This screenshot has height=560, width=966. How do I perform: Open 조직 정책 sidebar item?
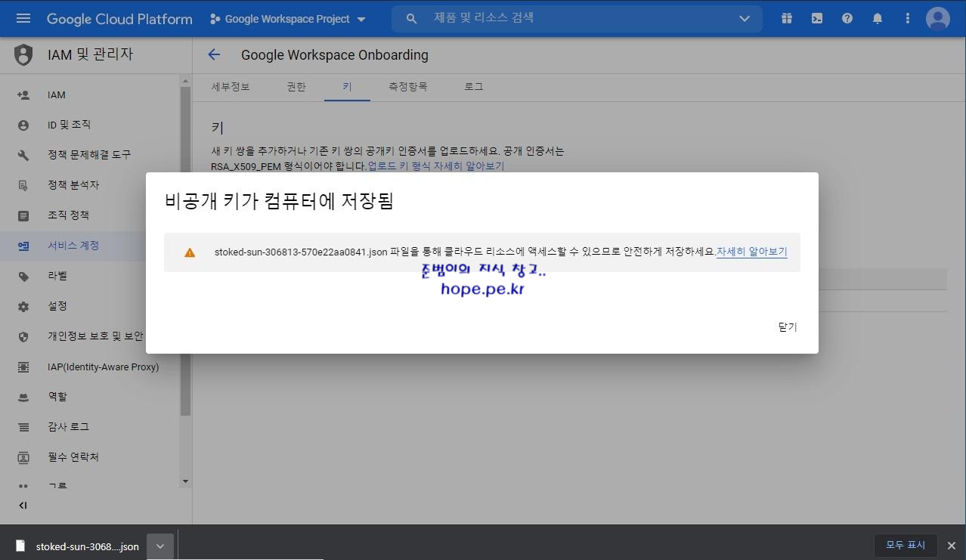pos(91,215)
